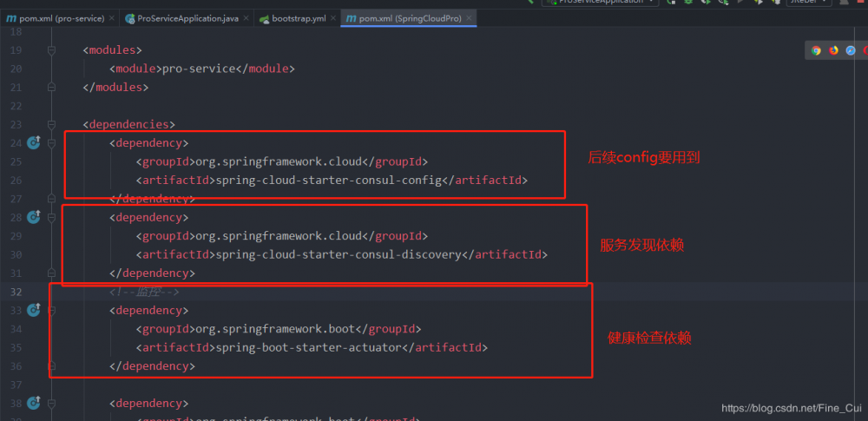Fold the consul-discovery dependency at line 28
Screen dimensions: 868x421
[x=51, y=217]
